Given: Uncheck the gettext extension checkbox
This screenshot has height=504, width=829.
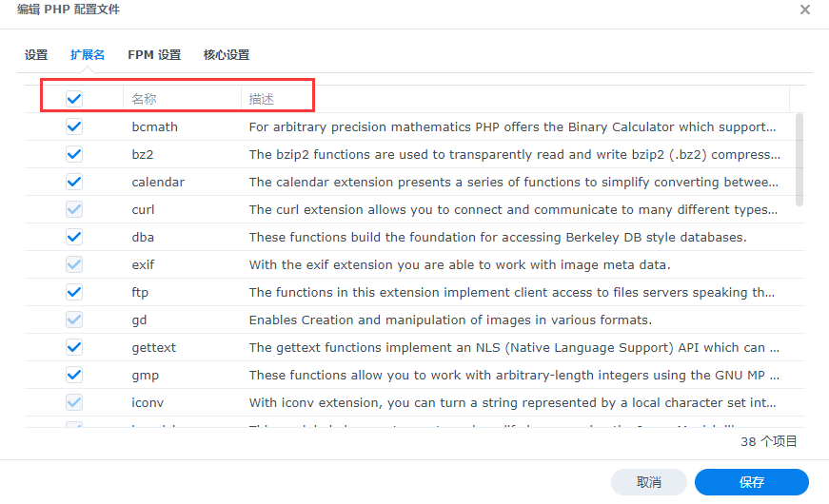Looking at the screenshot, I should pyautogui.click(x=73, y=347).
